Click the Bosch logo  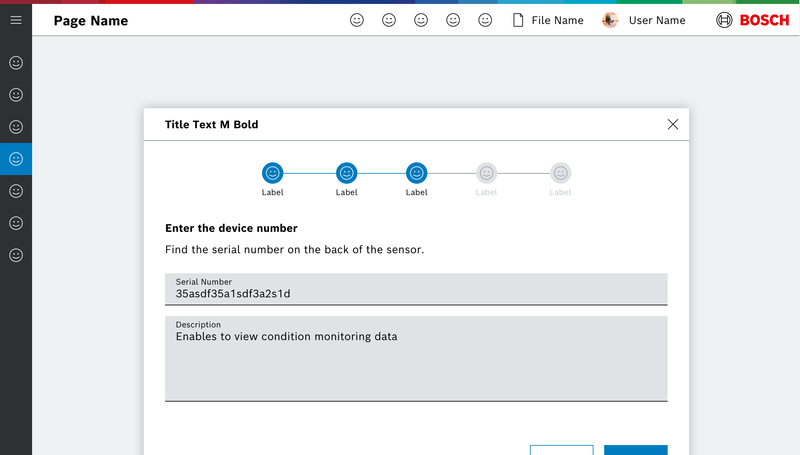(x=753, y=20)
